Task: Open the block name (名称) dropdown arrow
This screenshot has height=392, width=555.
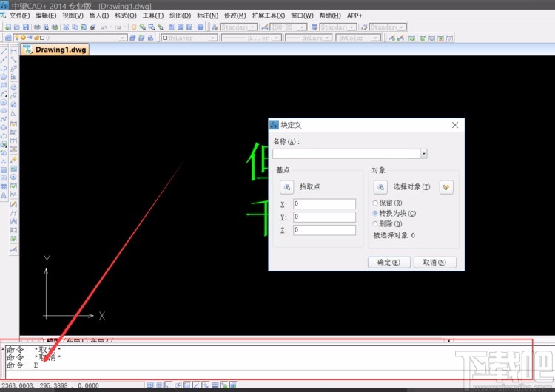Action: pyautogui.click(x=424, y=154)
